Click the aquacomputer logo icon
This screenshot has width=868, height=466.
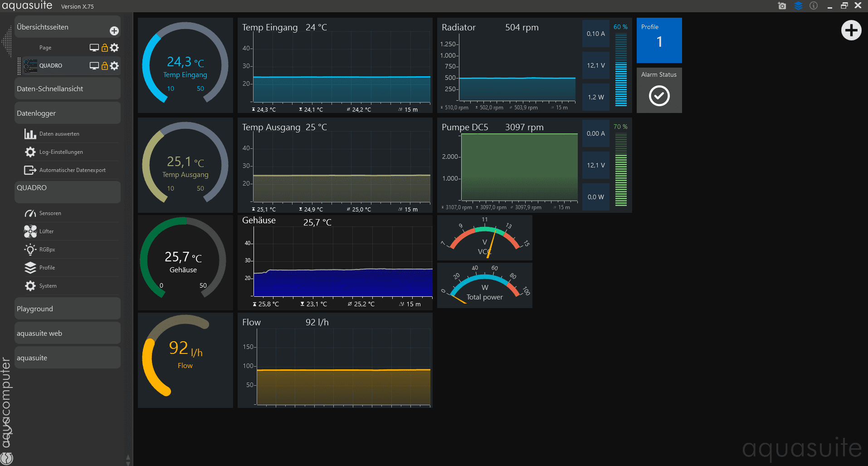6,458
